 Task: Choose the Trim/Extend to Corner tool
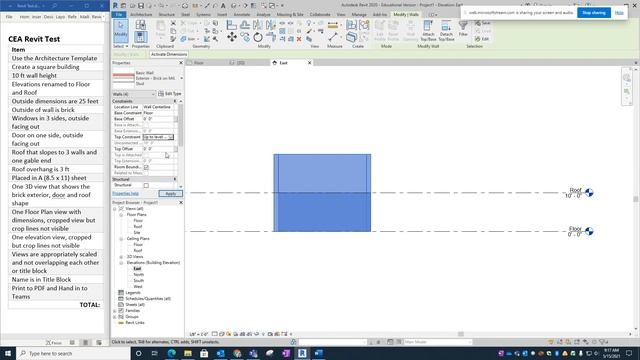(x=271, y=37)
